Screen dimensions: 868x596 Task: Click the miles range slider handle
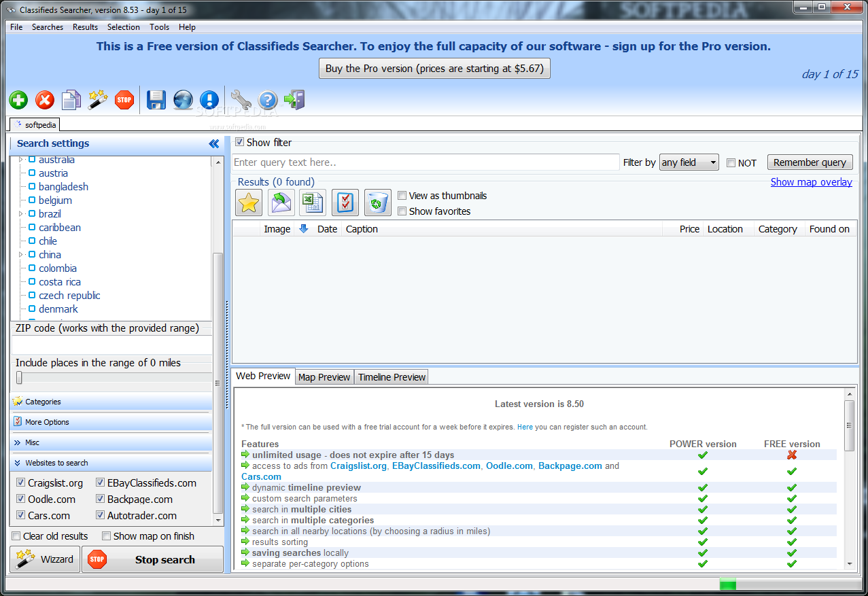[x=19, y=378]
